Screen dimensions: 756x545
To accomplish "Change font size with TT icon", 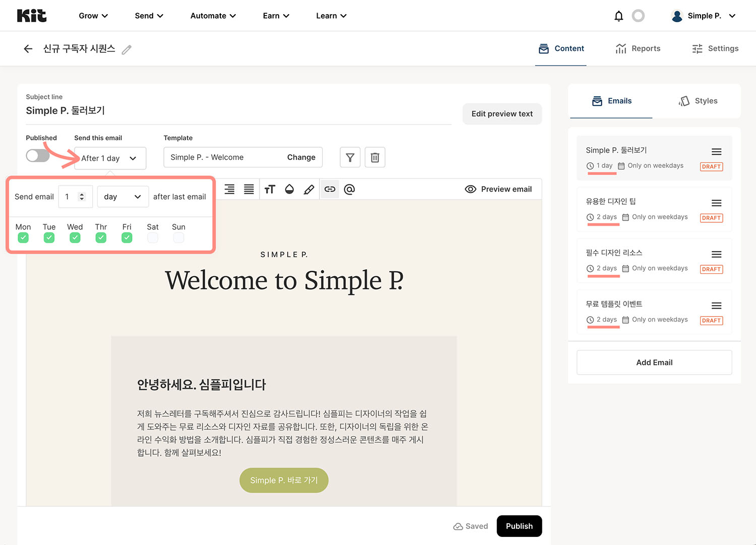I will click(x=270, y=189).
